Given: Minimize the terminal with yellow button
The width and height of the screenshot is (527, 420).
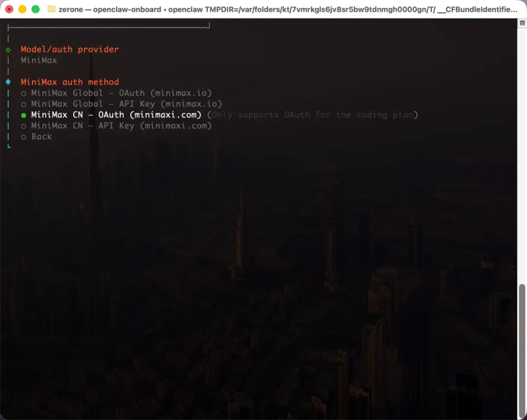Looking at the screenshot, I should (22, 9).
